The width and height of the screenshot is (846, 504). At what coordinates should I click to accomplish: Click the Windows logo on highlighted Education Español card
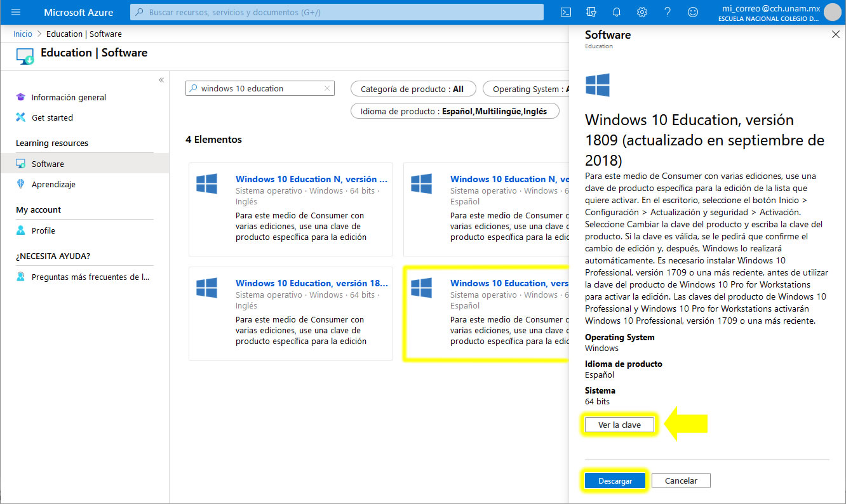[x=421, y=288]
